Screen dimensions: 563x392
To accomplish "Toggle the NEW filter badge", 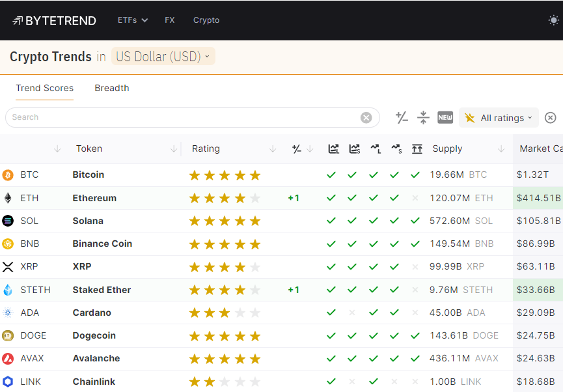I will [445, 117].
